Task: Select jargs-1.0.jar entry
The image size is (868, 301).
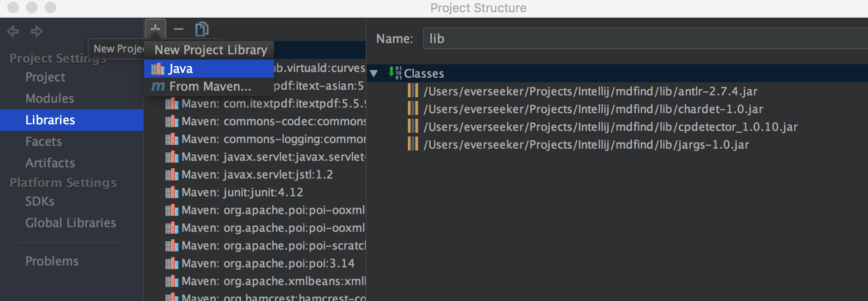Action: click(586, 144)
